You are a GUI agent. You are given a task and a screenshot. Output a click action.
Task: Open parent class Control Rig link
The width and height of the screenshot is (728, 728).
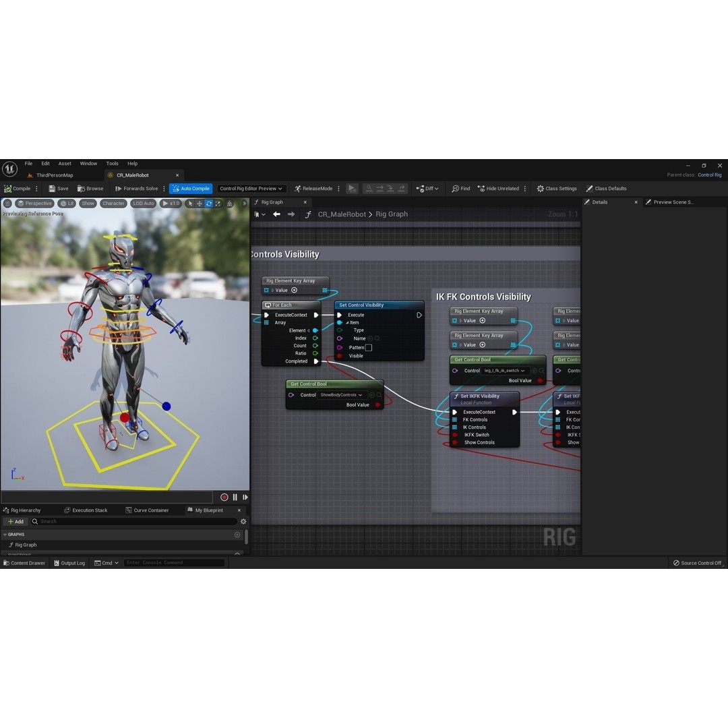(709, 175)
